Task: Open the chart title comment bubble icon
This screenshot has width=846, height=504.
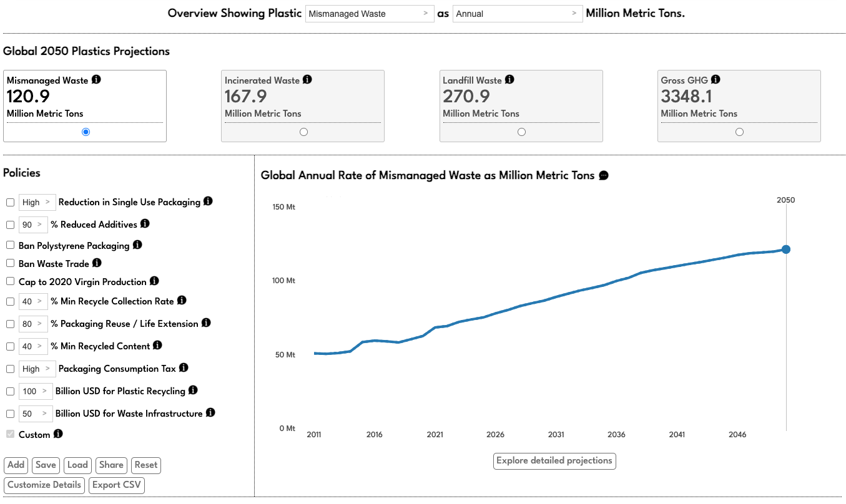Action: click(x=603, y=175)
